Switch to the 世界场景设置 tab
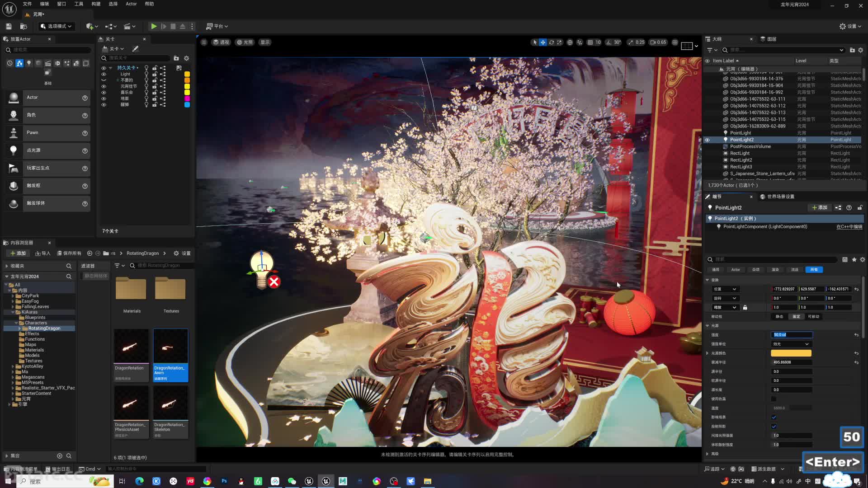This screenshot has height=488, width=868. 777,197
